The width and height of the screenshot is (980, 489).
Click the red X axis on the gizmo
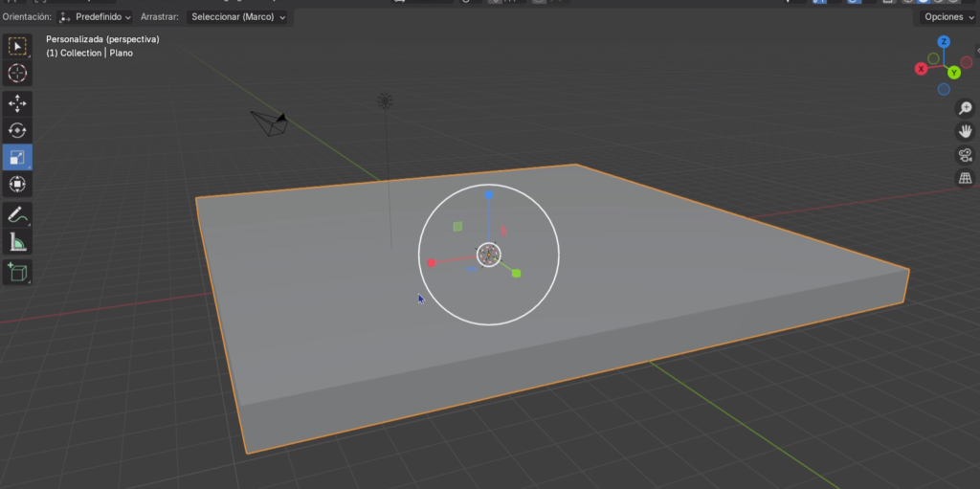(922, 69)
